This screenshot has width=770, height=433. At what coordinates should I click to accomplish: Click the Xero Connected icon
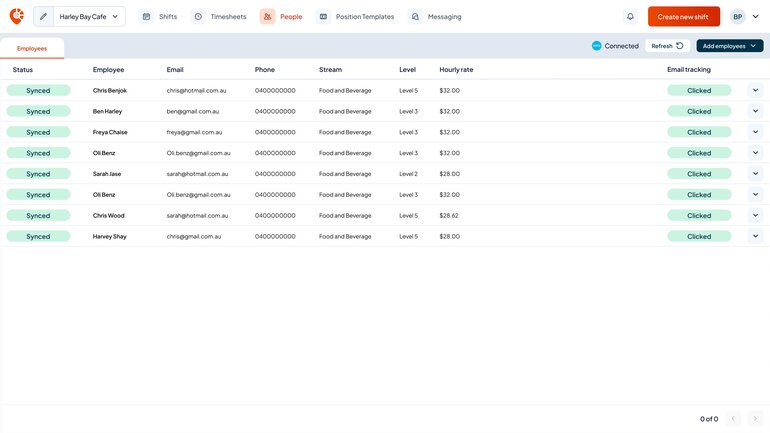point(597,46)
